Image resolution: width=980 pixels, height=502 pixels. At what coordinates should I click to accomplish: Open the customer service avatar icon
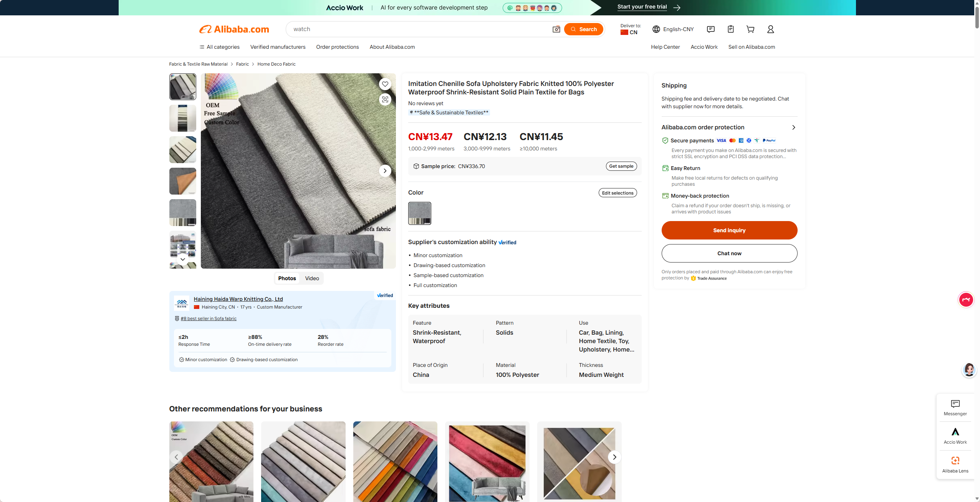[969, 370]
